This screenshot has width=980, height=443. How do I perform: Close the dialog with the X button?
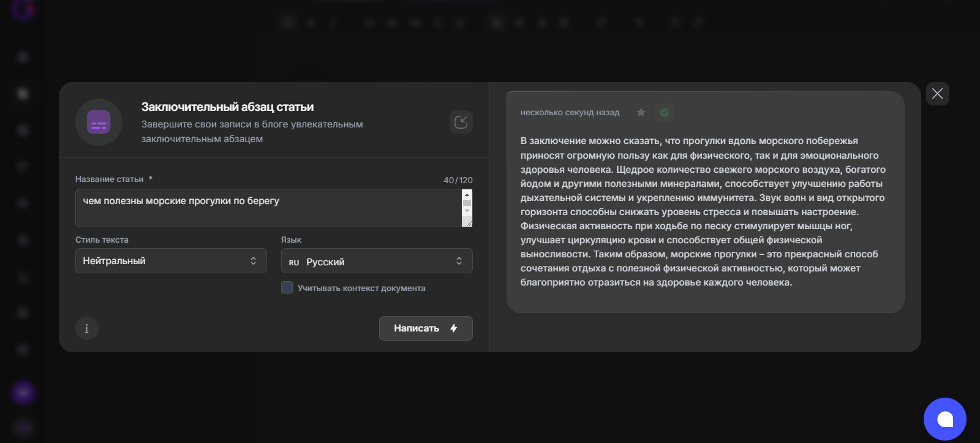[937, 94]
